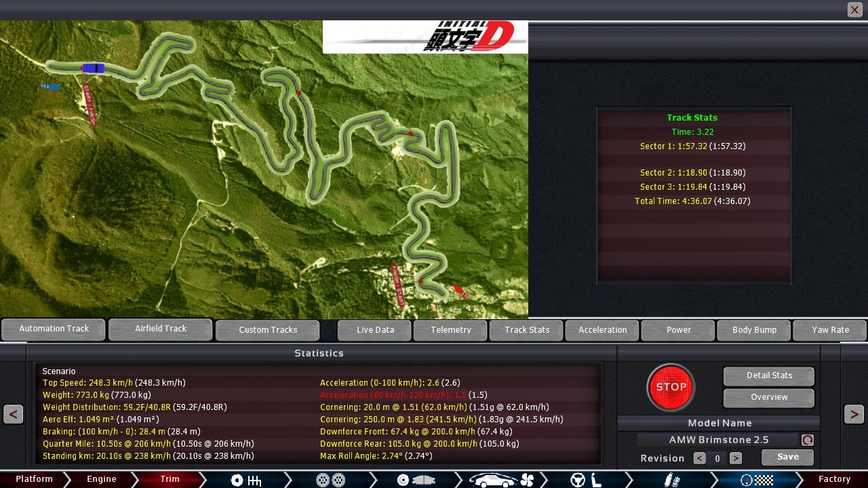
Task: Jump to the Engine section
Action: tap(102, 479)
